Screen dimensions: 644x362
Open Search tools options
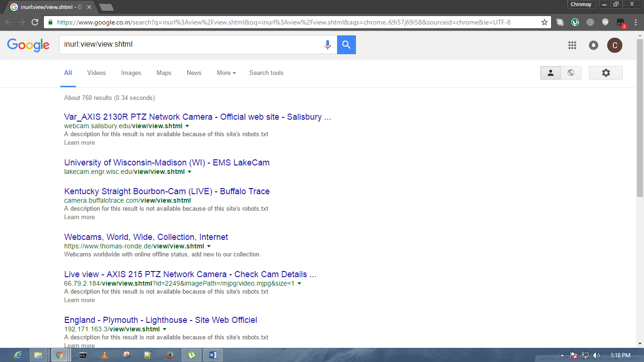pos(266,73)
